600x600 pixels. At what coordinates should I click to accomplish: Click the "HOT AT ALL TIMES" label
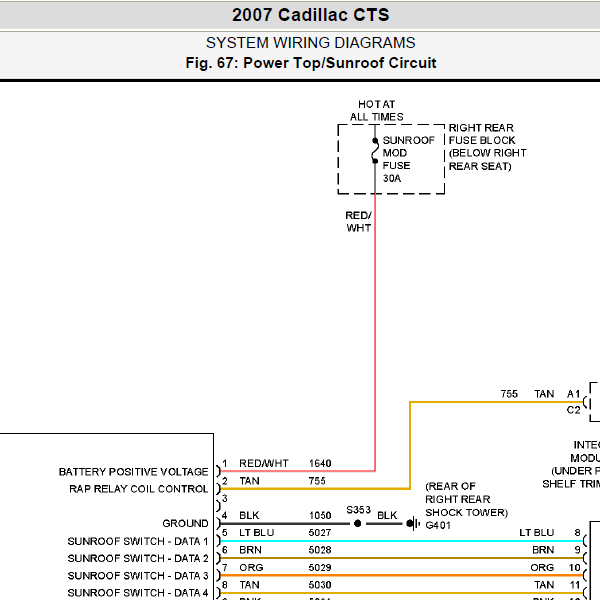[x=377, y=111]
